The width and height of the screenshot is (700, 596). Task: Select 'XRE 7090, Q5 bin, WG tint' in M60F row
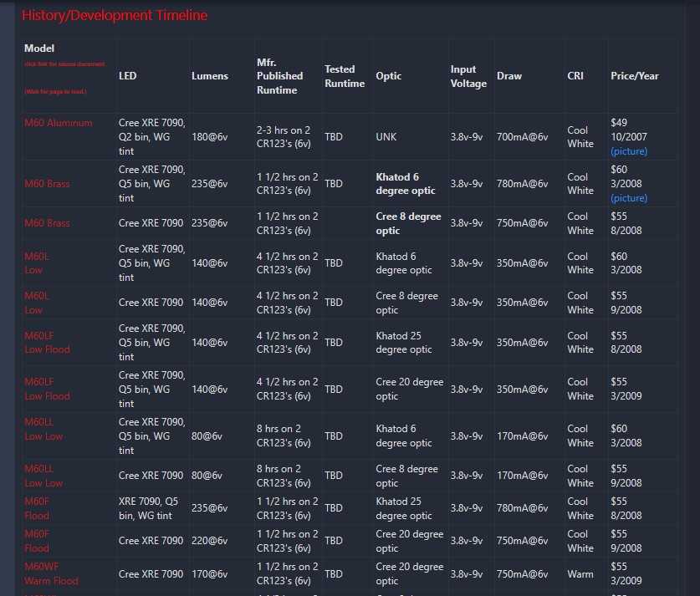tap(148, 508)
